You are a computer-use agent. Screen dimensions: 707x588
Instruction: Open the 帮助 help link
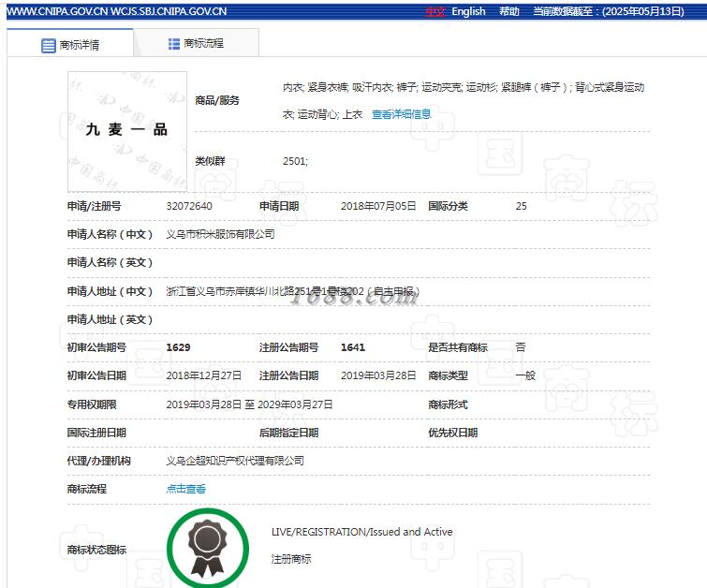[x=509, y=11]
